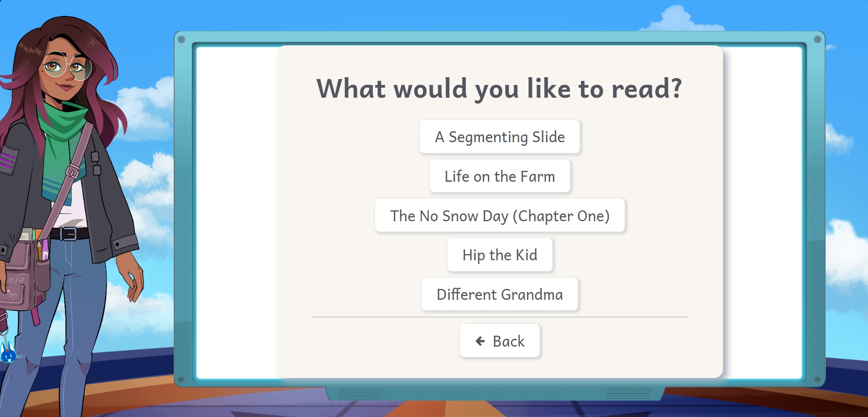The image size is (868, 417).
Task: Read "Different Grandma"
Action: click(500, 294)
